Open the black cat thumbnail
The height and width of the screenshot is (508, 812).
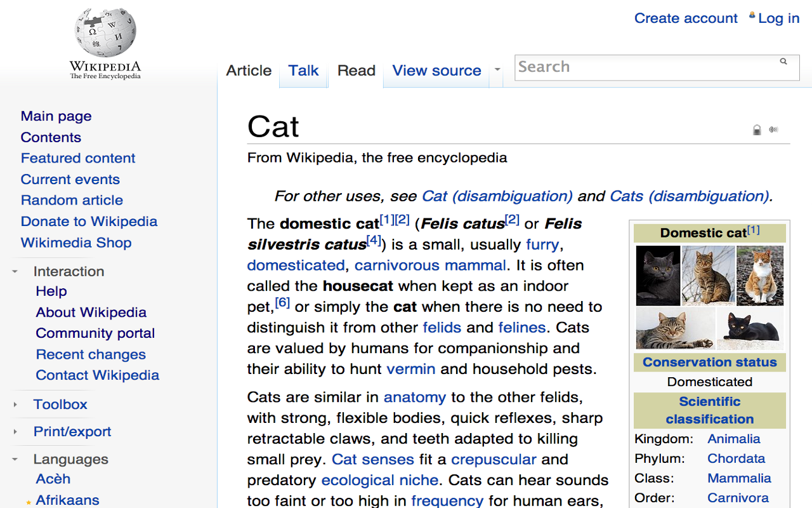pos(750,328)
